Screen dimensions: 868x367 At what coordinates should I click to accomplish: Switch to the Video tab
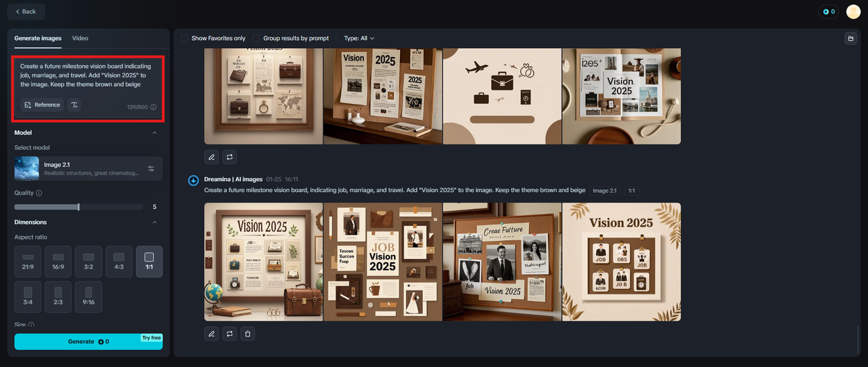coord(80,38)
